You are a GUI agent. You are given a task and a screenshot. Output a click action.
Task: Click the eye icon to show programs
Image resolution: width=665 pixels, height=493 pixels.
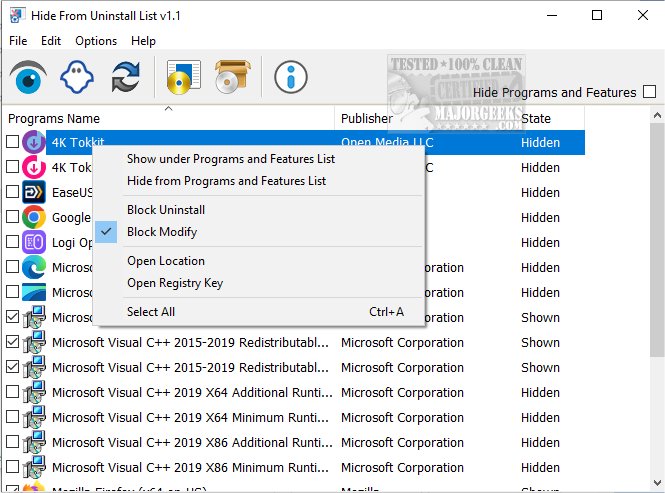click(28, 77)
